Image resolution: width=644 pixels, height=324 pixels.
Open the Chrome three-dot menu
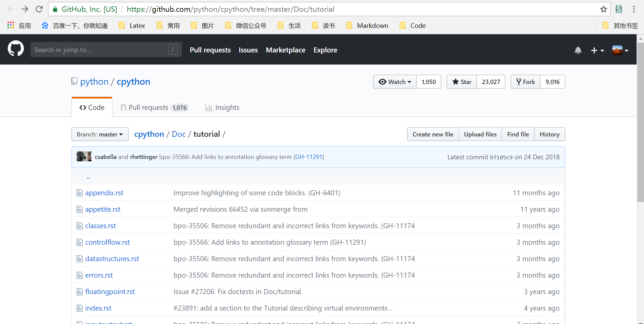point(634,9)
